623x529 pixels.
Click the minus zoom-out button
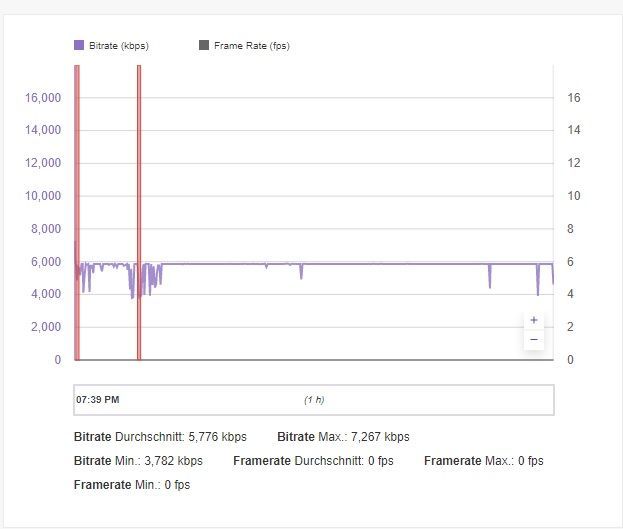[x=534, y=340]
